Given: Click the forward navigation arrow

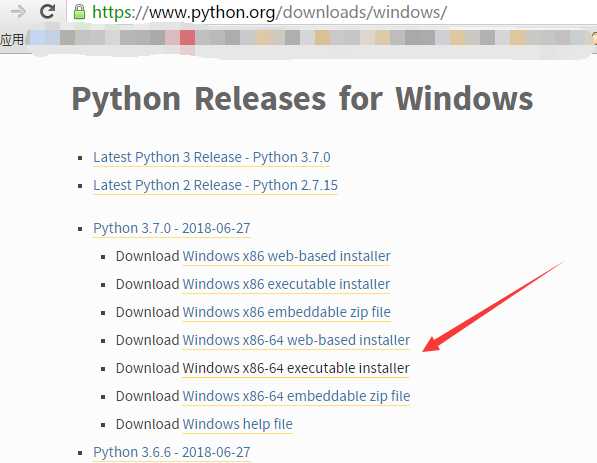Looking at the screenshot, I should pos(18,11).
